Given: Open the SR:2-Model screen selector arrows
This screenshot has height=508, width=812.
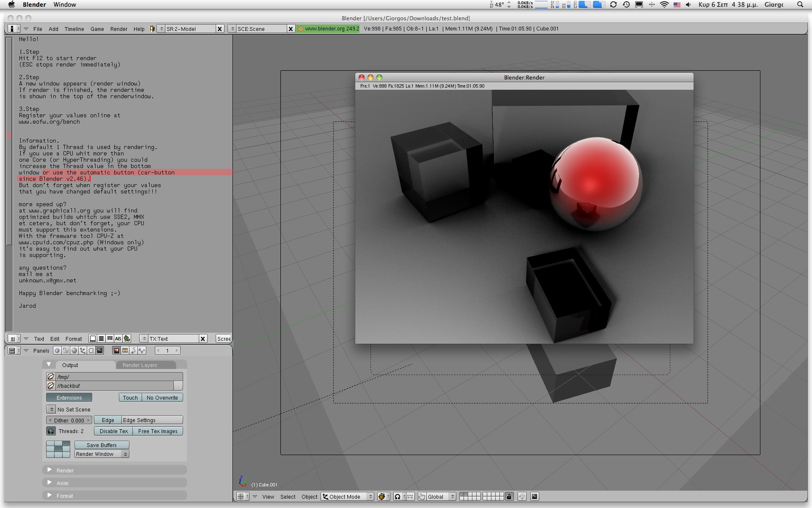Looking at the screenshot, I should click(x=161, y=29).
